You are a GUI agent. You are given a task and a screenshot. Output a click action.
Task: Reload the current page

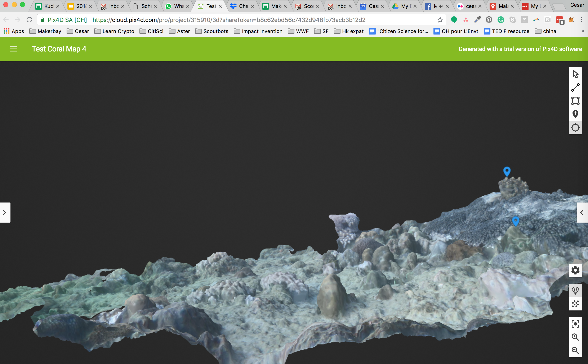[29, 20]
